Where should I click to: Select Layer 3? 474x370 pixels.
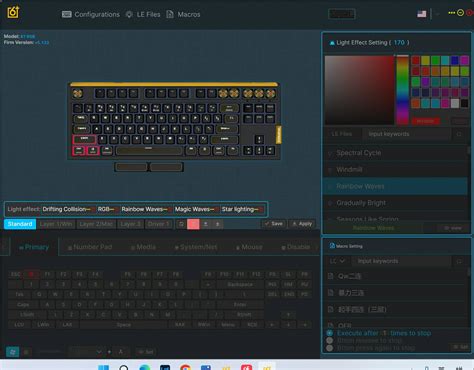pos(130,224)
